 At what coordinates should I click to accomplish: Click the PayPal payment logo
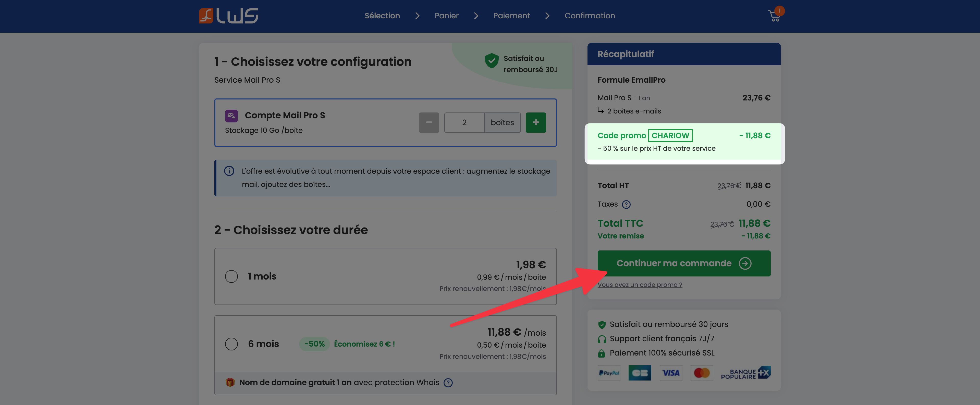tap(609, 373)
